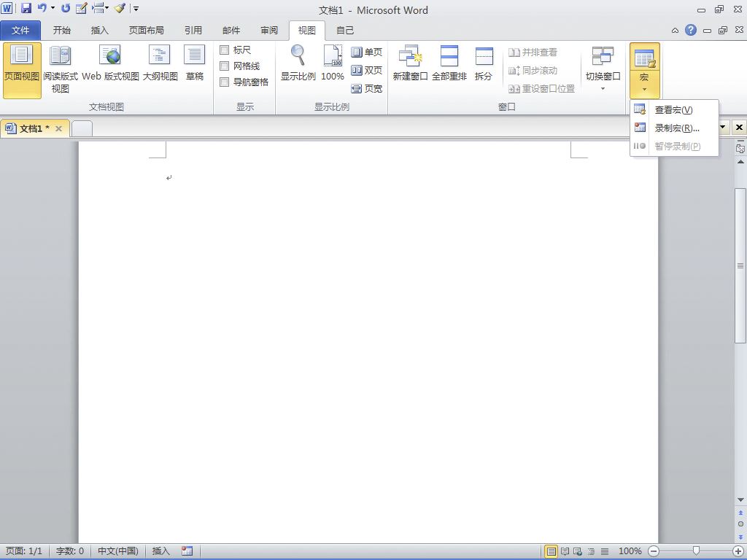747x560 pixels.
Task: Enable the 导航窗格 navigation pane checkbox
Action: tap(225, 82)
